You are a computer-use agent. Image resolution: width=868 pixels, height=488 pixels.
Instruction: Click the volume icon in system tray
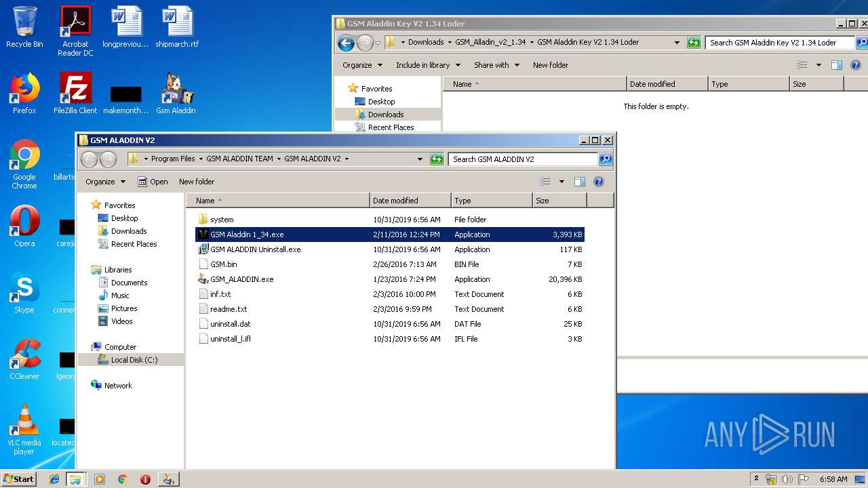tap(787, 479)
